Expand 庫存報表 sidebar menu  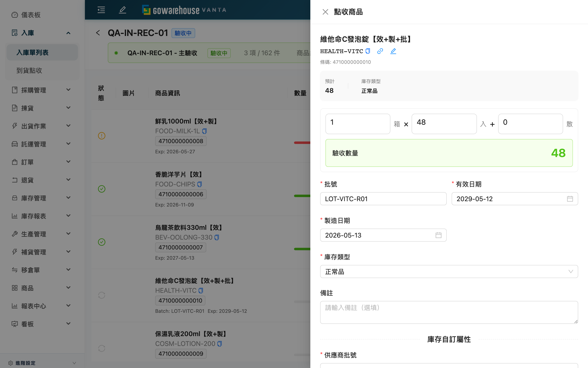[x=42, y=216]
